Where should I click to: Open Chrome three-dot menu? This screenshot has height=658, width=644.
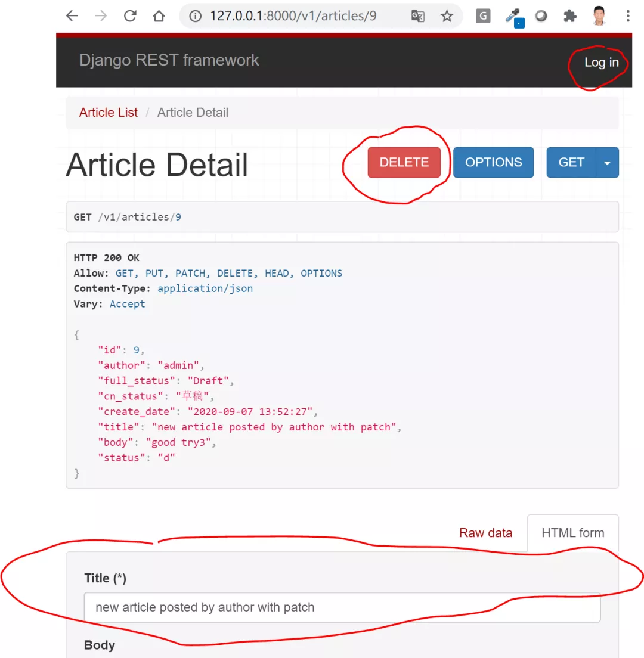pos(628,16)
